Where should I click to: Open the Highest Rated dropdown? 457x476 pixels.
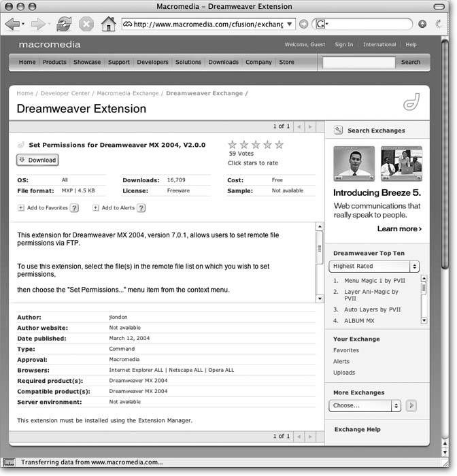tap(374, 266)
